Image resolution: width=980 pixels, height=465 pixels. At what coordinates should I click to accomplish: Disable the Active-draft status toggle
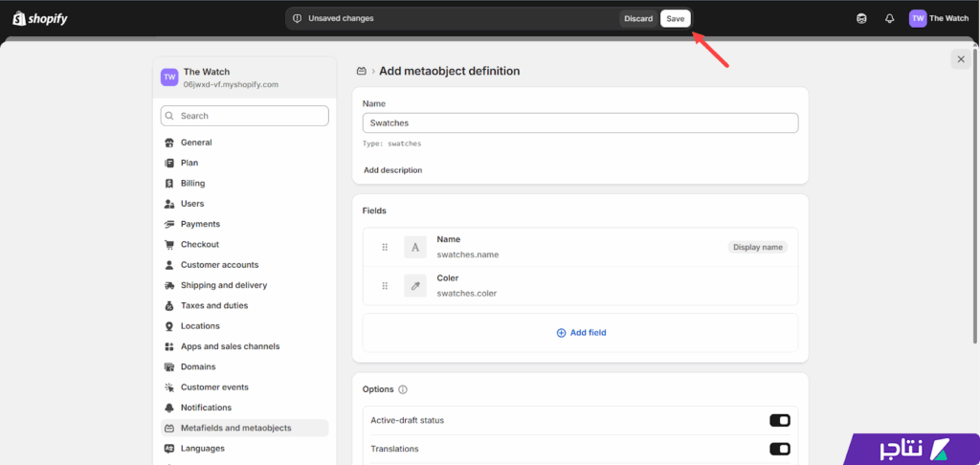[x=779, y=420]
